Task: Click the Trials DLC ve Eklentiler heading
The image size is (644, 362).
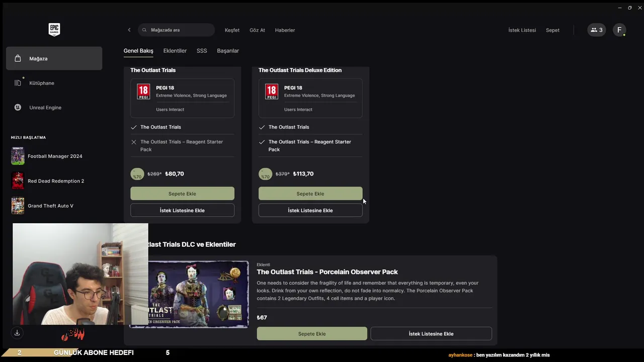Action: pos(192,244)
